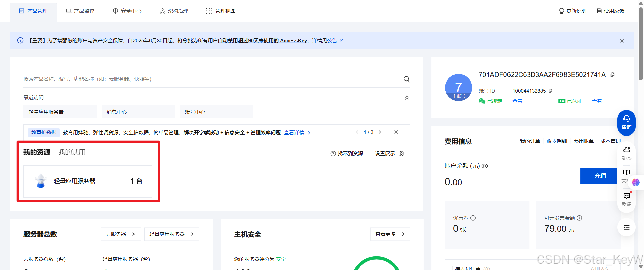Click the search magnifier icon

coord(407,79)
